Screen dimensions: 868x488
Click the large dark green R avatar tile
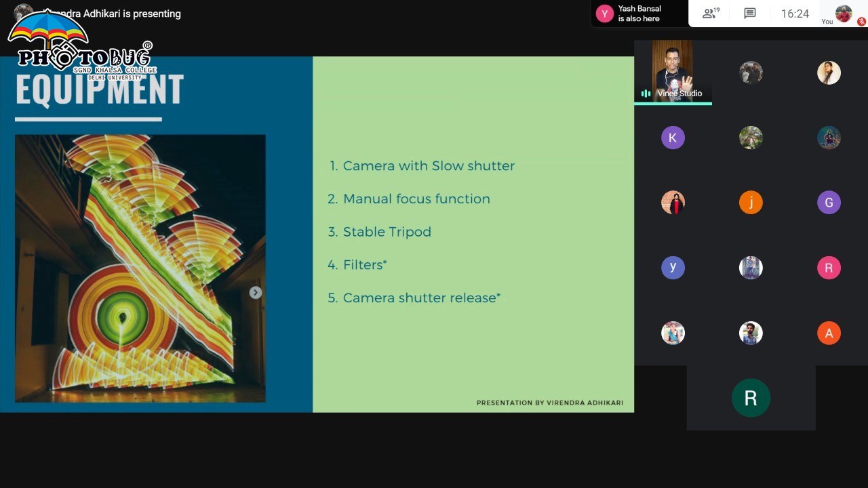(x=751, y=398)
